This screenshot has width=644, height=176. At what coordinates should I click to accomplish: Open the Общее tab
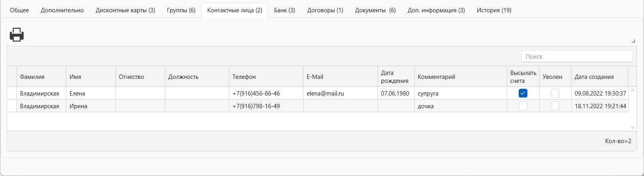click(x=19, y=10)
